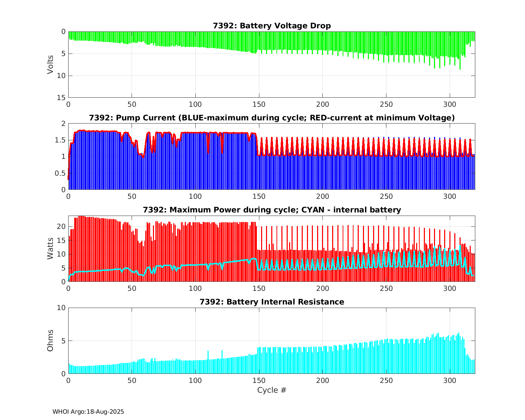
Task: Click the "Cycle #" x-axis label
Action: [x=272, y=390]
